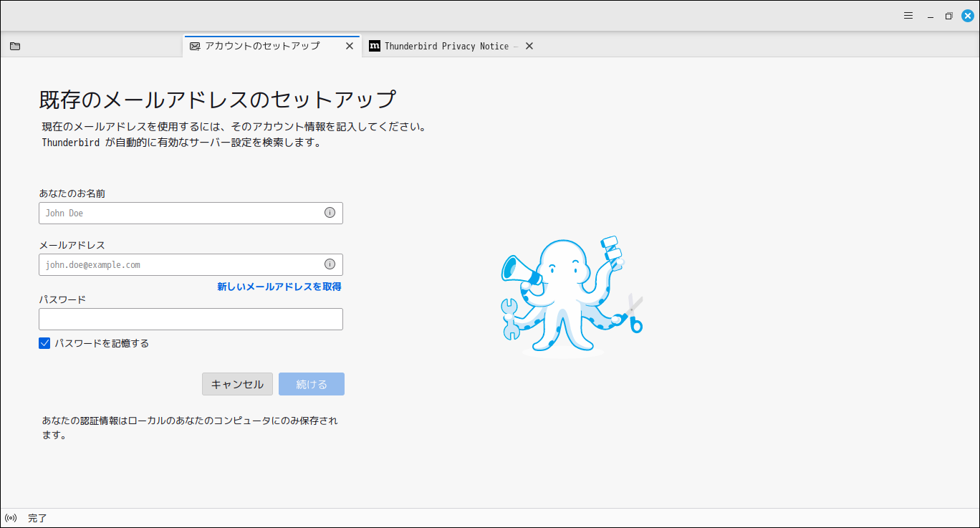Open the hamburger application menu
Viewport: 980px width, 528px height.
908,16
